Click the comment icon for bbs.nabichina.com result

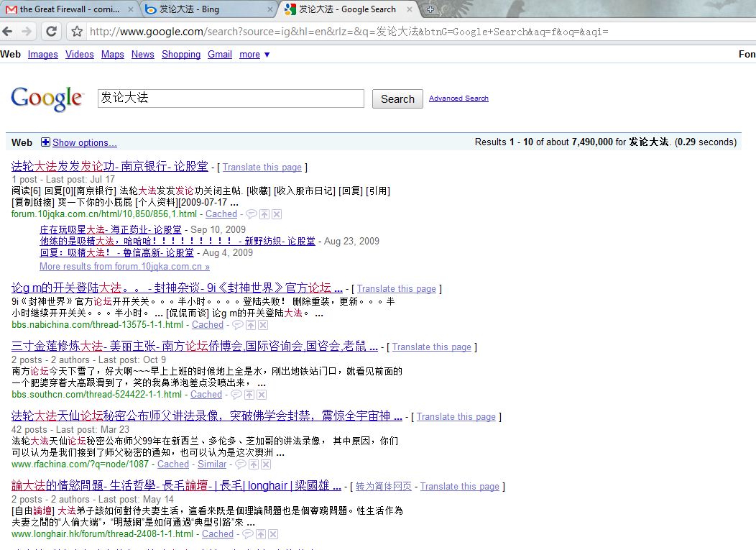[238, 325]
